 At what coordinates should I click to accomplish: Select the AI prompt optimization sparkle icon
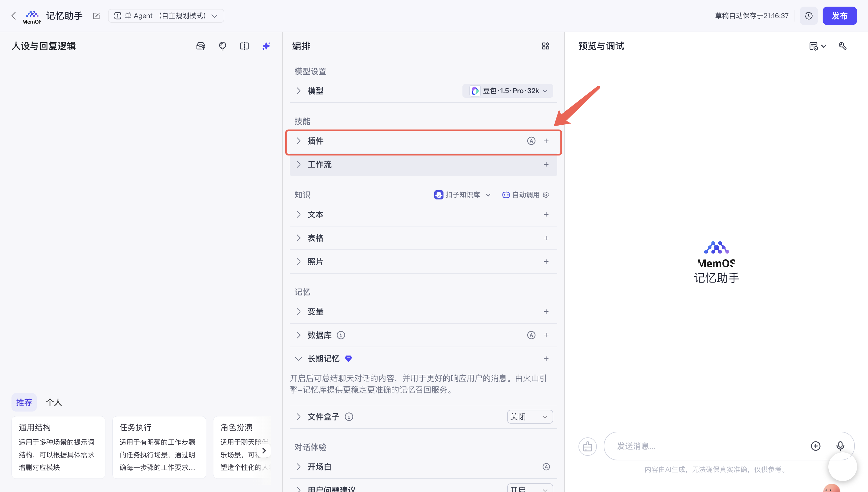coord(267,46)
